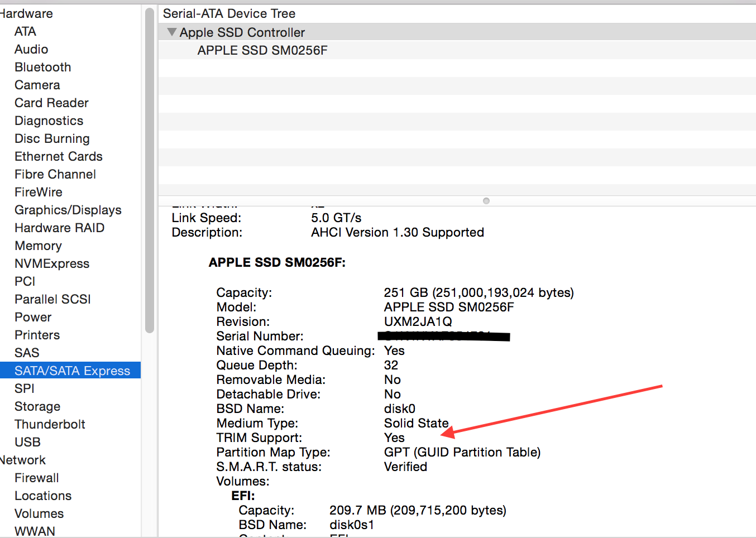Click the Removable Media No value
The image size is (756, 538).
coord(393,380)
